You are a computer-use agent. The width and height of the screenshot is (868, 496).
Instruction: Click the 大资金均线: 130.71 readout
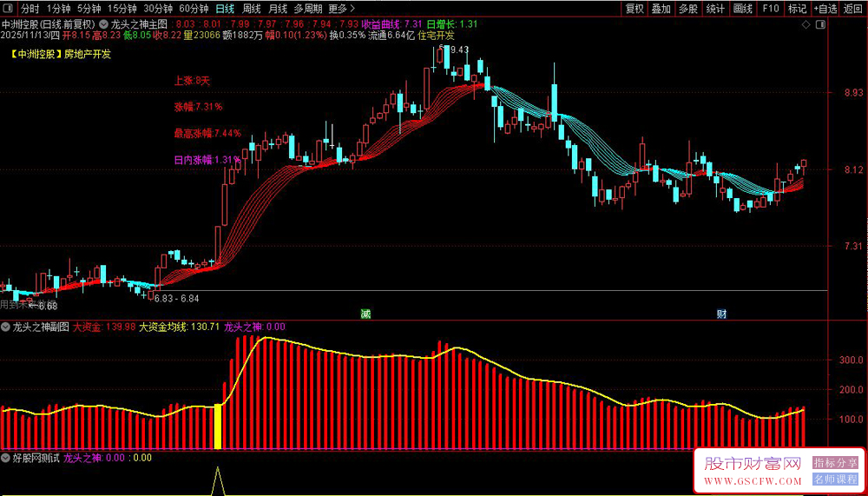(180, 327)
